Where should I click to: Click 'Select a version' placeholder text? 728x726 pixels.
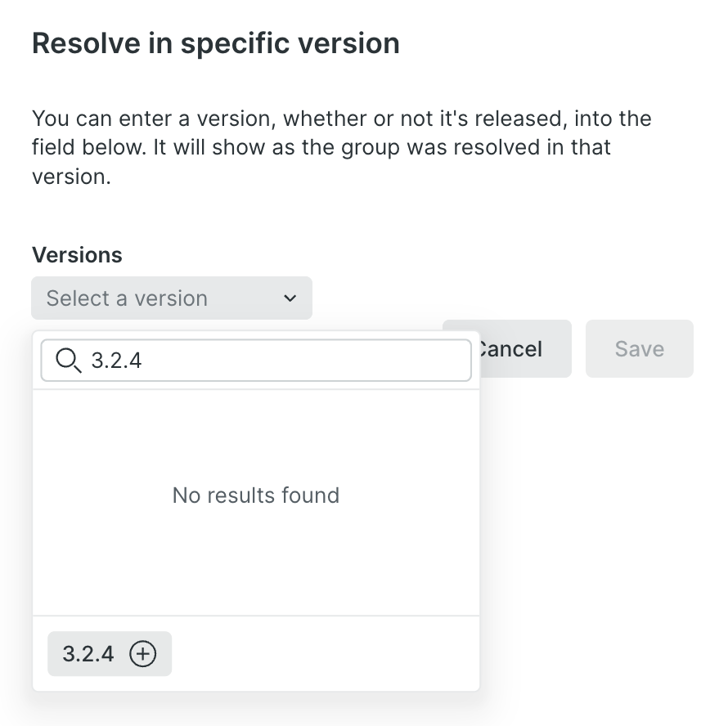tap(127, 298)
